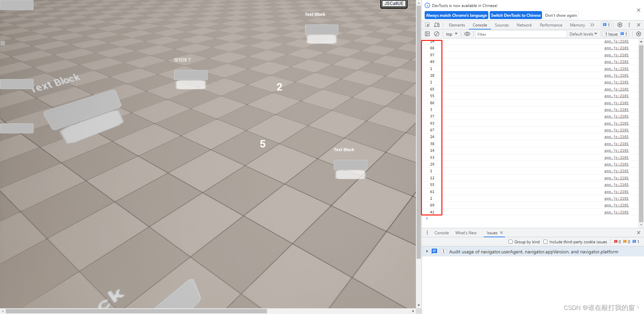Open the top JavaScript context dropdown
This screenshot has width=644, height=314.
[451, 34]
